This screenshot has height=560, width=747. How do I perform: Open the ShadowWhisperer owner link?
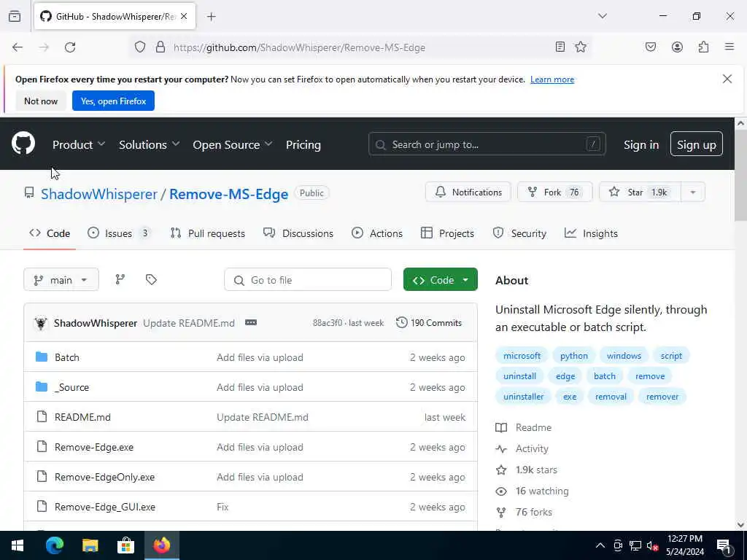(x=99, y=194)
